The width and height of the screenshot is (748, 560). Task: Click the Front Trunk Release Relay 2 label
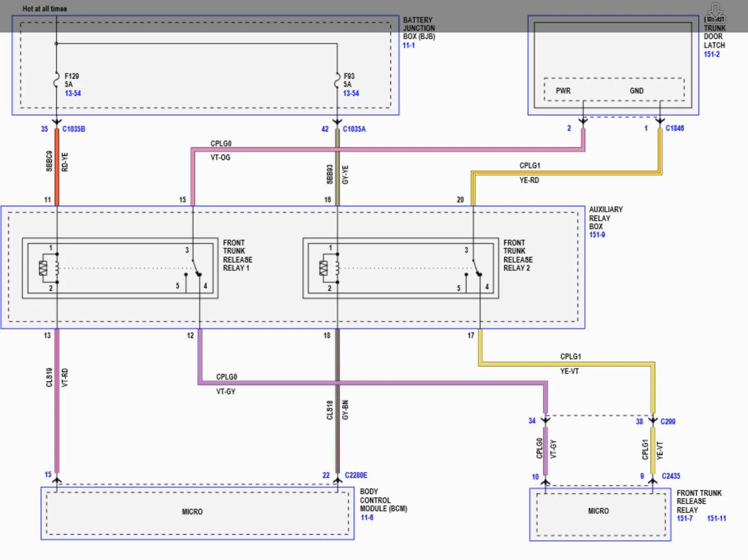click(518, 255)
